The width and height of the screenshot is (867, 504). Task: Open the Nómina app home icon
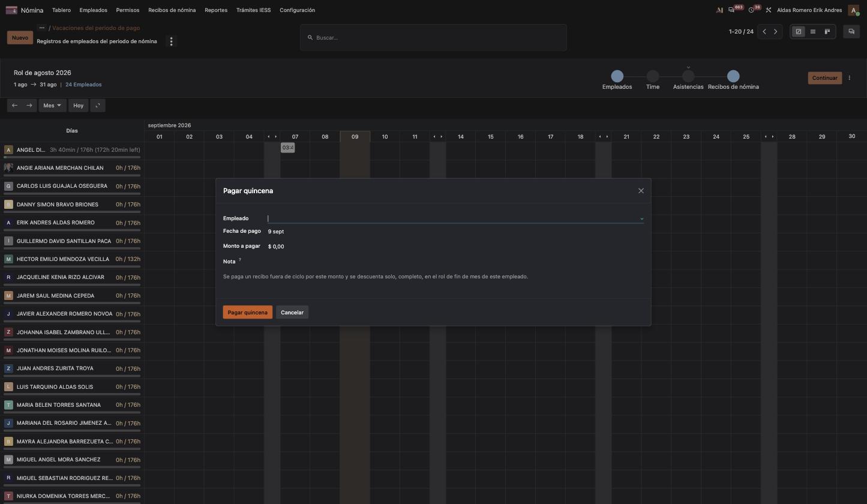pos(11,10)
